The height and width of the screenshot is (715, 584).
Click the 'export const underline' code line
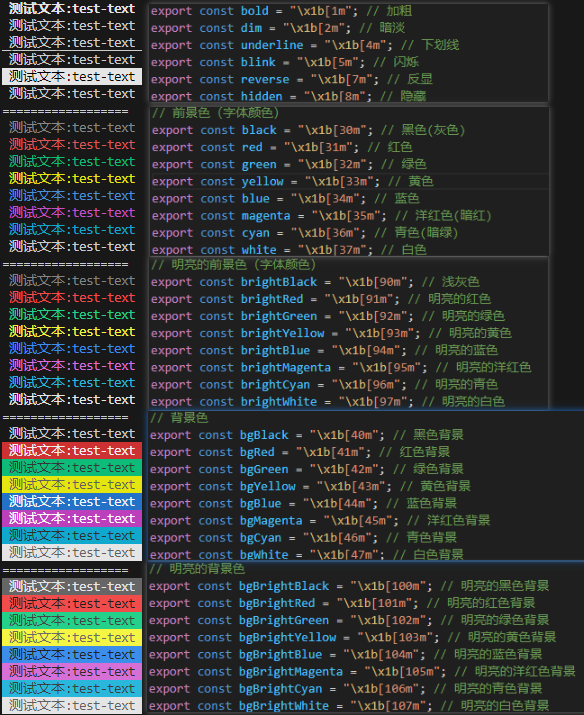[305, 45]
